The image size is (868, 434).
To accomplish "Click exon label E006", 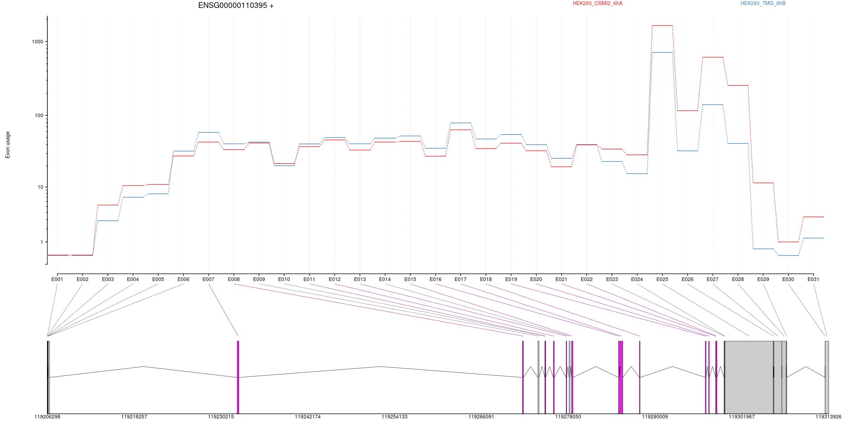I will click(183, 279).
